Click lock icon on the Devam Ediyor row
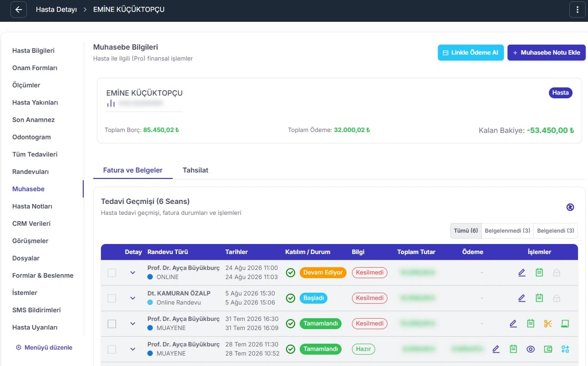 (557, 273)
